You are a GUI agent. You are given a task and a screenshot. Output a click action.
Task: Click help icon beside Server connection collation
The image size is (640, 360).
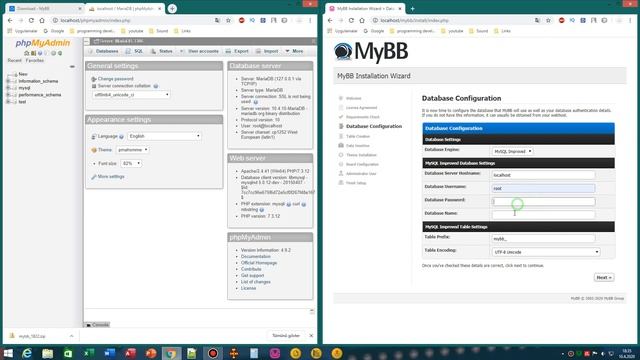156,86
